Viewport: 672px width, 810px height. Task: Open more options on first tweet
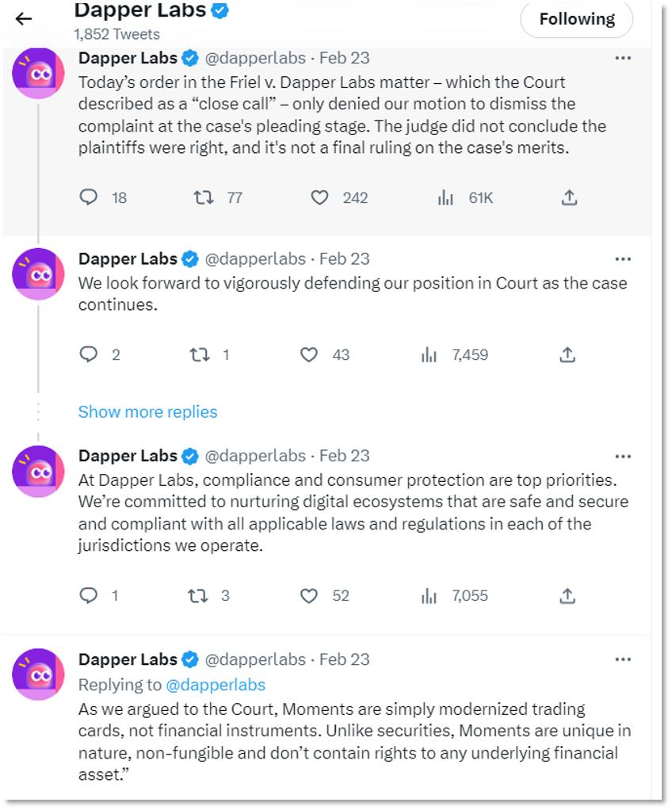pyautogui.click(x=623, y=59)
